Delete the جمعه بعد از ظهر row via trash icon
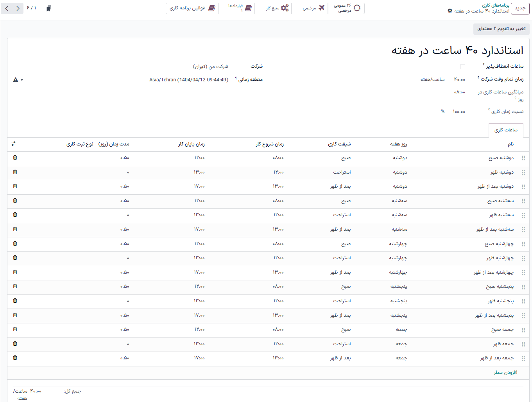 tap(15, 358)
